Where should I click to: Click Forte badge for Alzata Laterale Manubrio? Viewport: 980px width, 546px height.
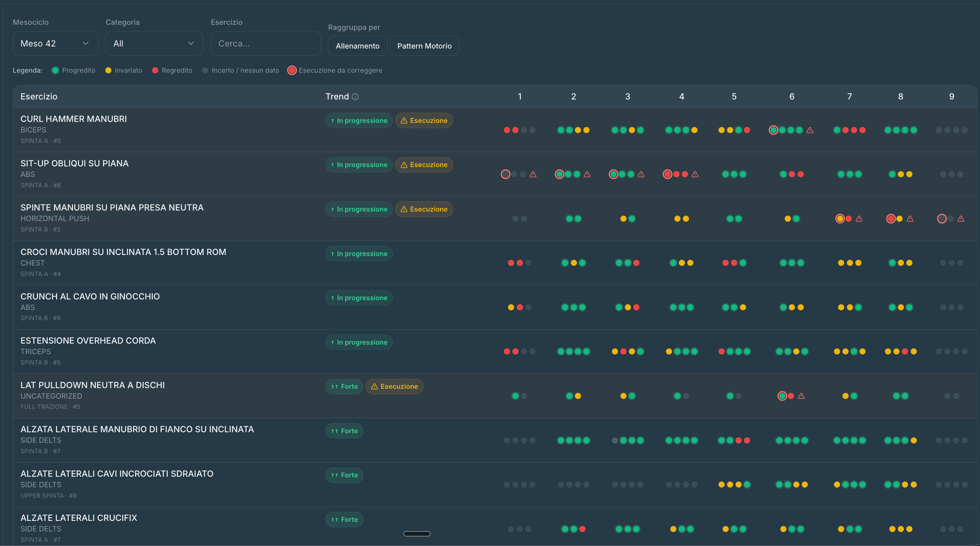click(x=344, y=431)
